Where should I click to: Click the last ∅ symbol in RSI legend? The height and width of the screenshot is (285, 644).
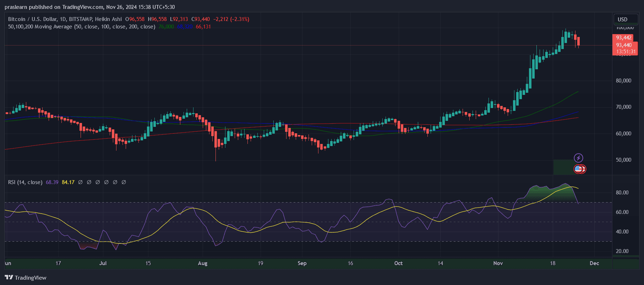[124, 182]
